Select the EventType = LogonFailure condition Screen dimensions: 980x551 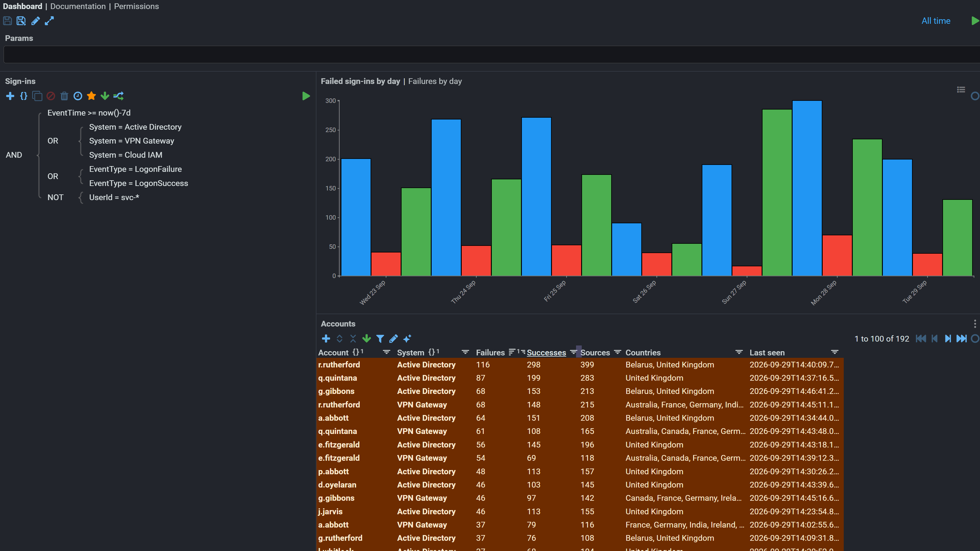pyautogui.click(x=135, y=169)
